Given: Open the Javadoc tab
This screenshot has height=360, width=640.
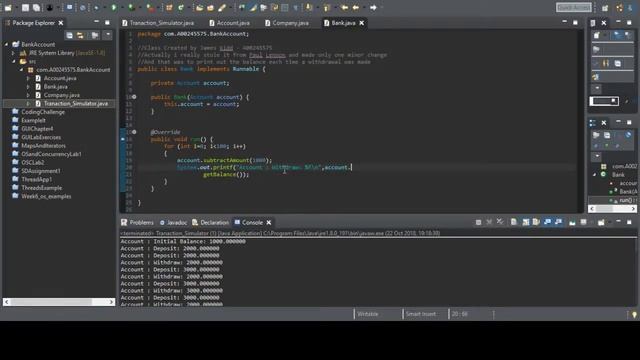Looking at the screenshot, I should click(173, 222).
